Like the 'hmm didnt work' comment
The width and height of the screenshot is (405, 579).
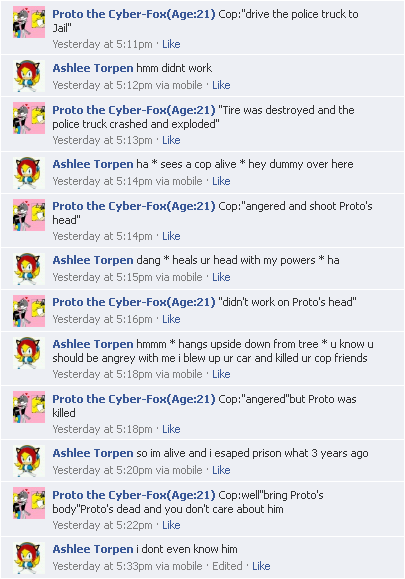pyautogui.click(x=221, y=85)
